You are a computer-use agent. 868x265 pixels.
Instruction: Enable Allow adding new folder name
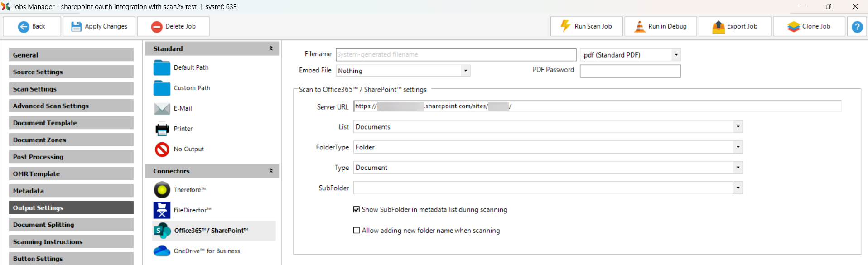[x=357, y=231]
